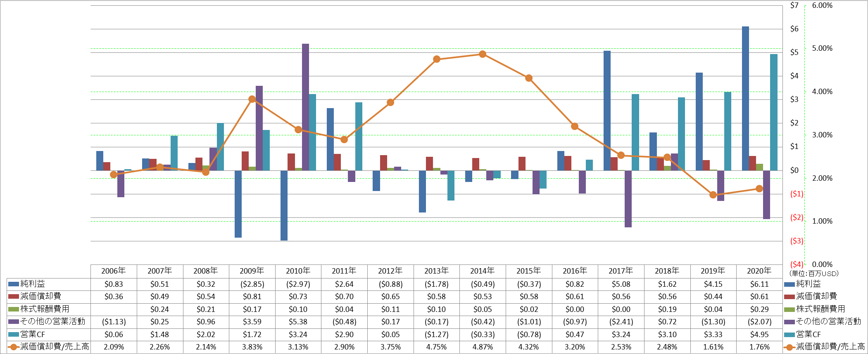The width and height of the screenshot is (868, 354).
Task: Select the 2013年 column header
Action: coord(437,271)
